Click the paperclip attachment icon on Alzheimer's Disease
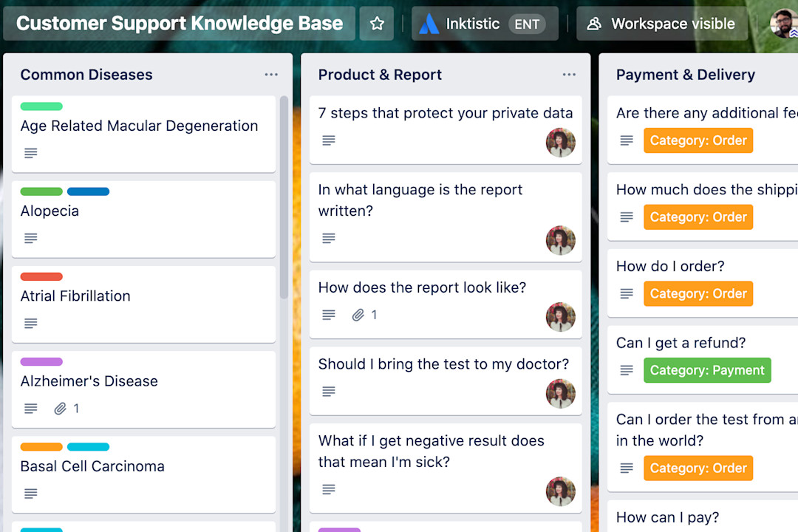The image size is (798, 532). [x=60, y=408]
